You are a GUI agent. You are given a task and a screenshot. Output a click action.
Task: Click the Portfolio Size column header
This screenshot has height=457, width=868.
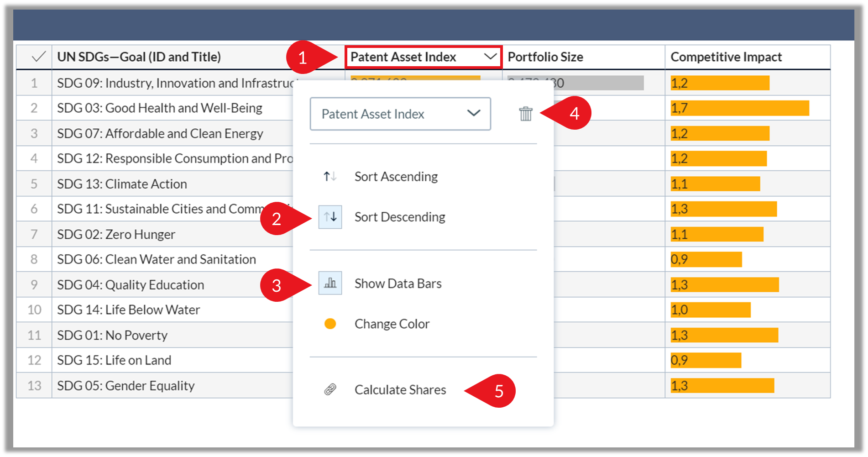click(545, 57)
